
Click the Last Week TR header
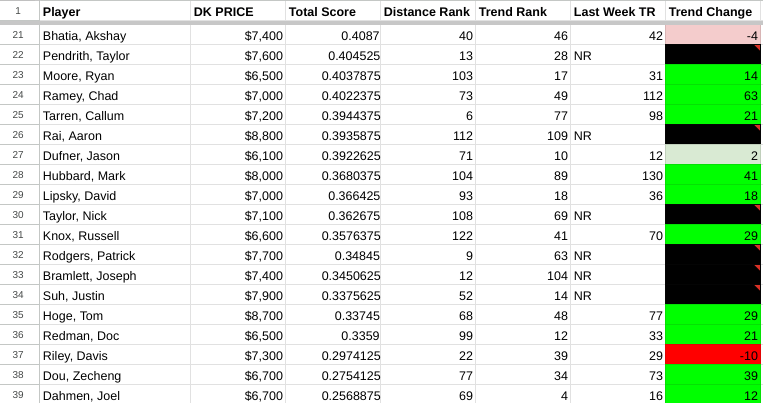[618, 11]
